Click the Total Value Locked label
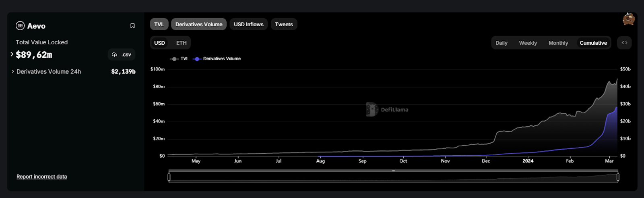 tap(42, 42)
